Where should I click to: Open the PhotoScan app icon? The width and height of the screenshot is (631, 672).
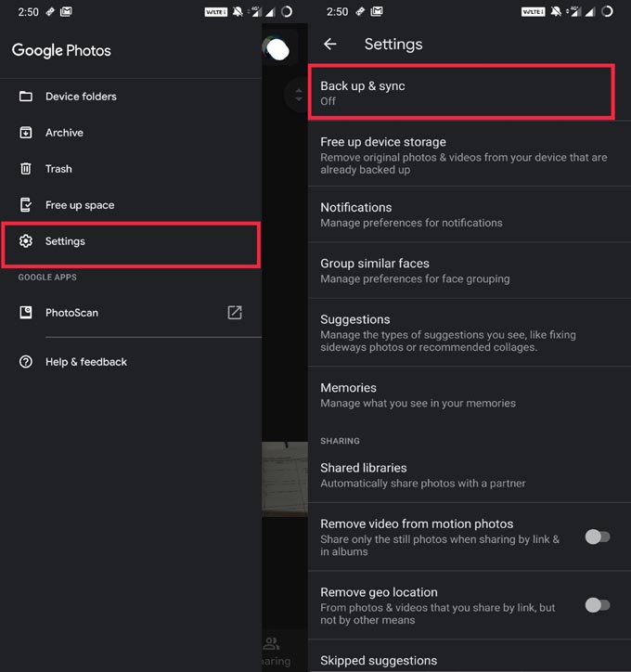click(26, 313)
